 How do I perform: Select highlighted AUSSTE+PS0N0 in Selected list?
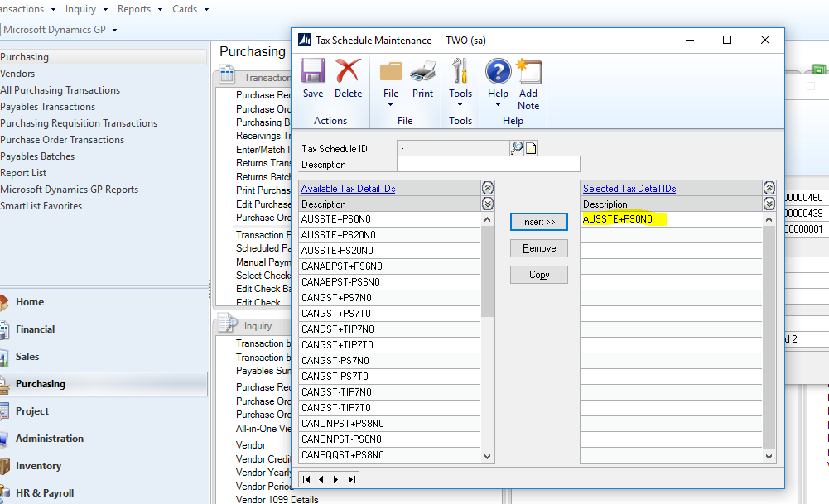[x=672, y=219]
